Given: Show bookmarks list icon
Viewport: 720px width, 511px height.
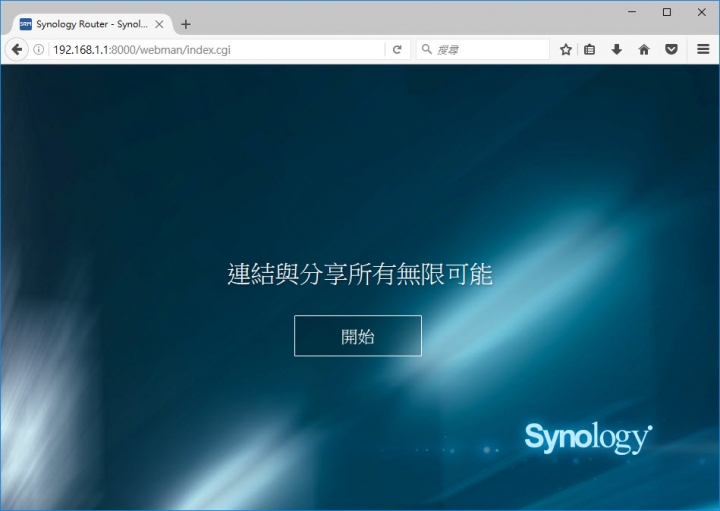Looking at the screenshot, I should [590, 50].
